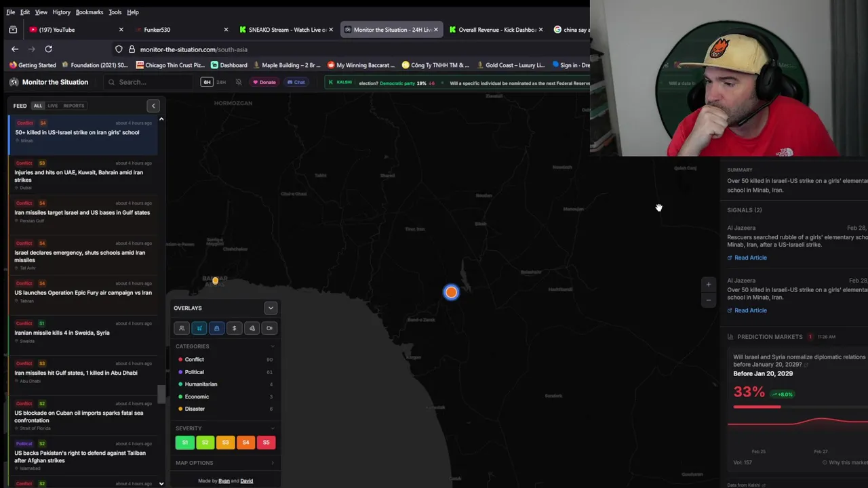
Task: Mute notifications with the bell icon
Action: point(239,82)
